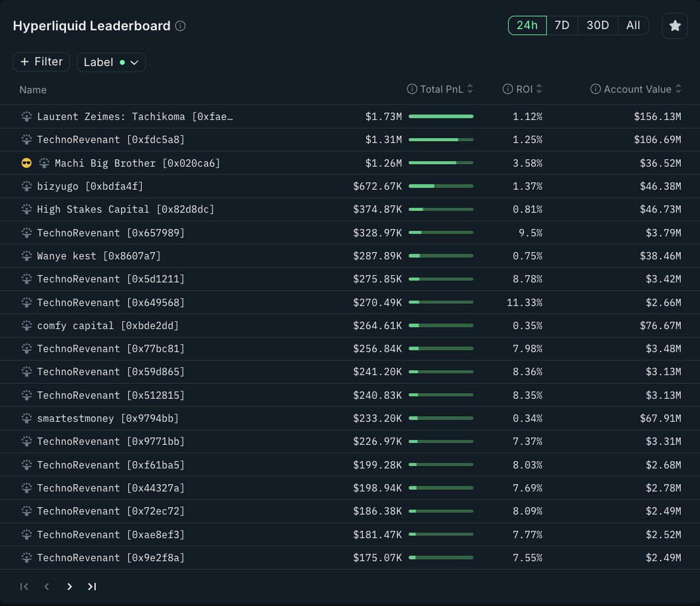Click PnL bar for $1.31M row
The width and height of the screenshot is (700, 606).
click(x=441, y=140)
